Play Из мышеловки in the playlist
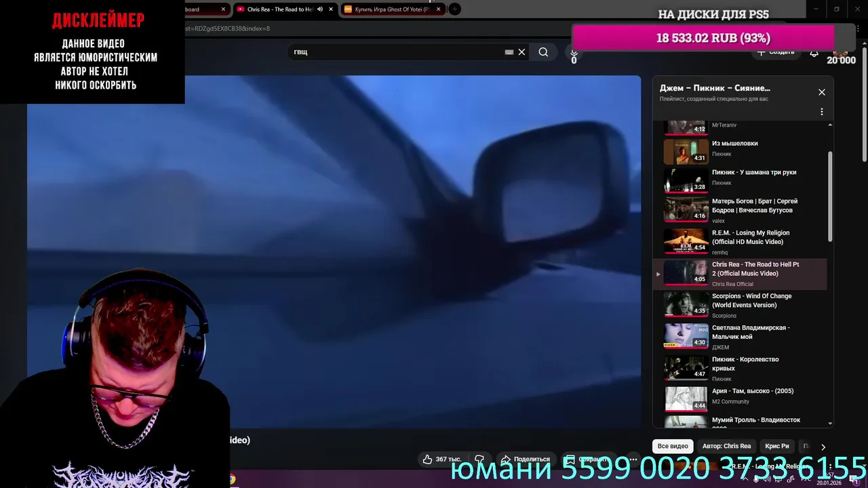This screenshot has width=868, height=488. click(740, 150)
